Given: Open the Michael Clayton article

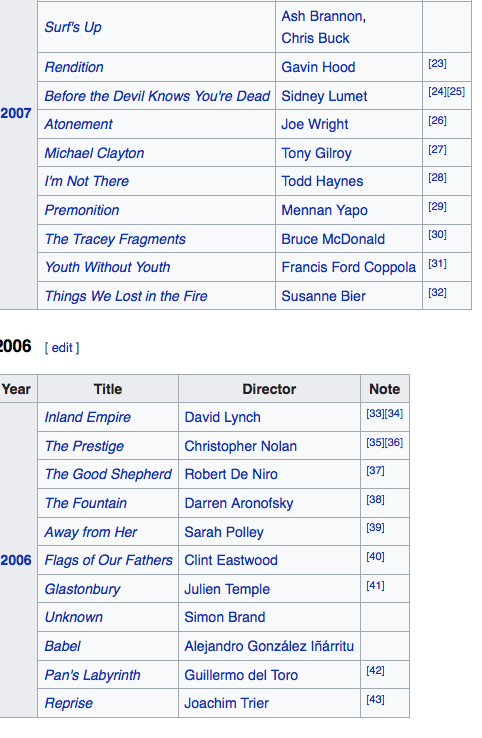Looking at the screenshot, I should click(94, 153).
